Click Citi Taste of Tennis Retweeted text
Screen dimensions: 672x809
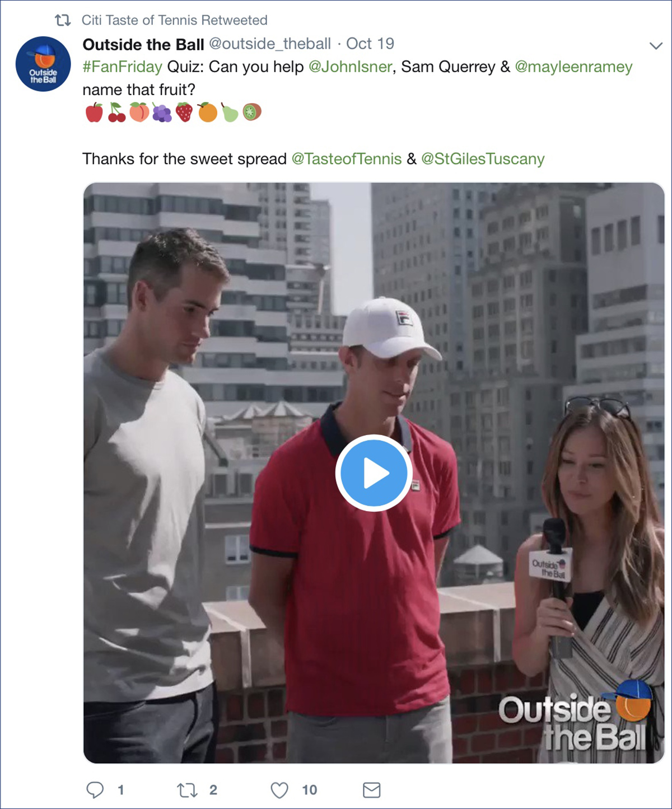click(x=175, y=20)
